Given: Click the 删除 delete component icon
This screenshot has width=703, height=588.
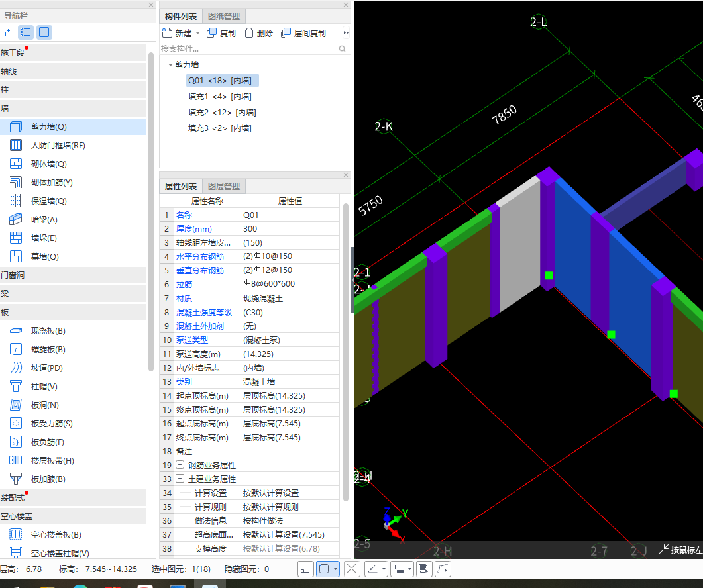Looking at the screenshot, I should tap(249, 33).
